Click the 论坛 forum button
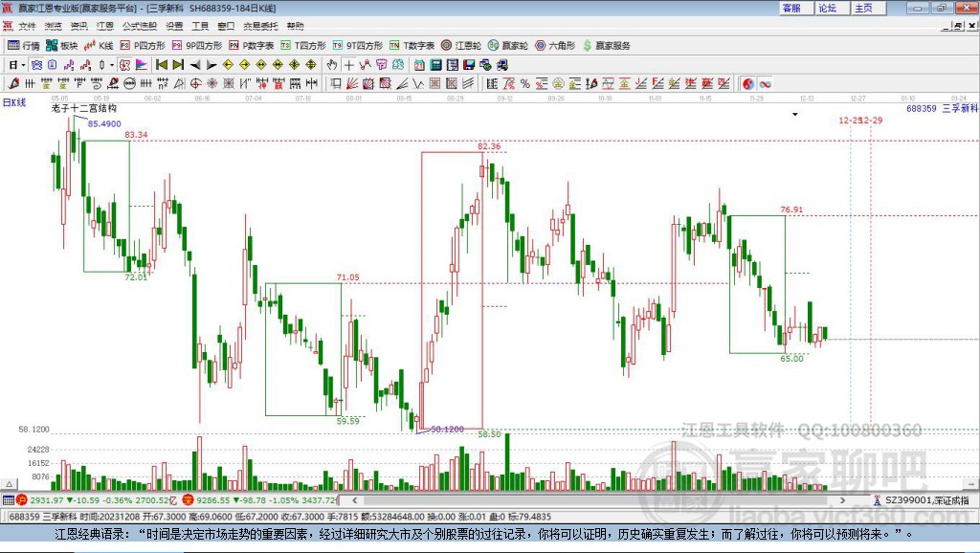980x553 pixels. tap(832, 8)
